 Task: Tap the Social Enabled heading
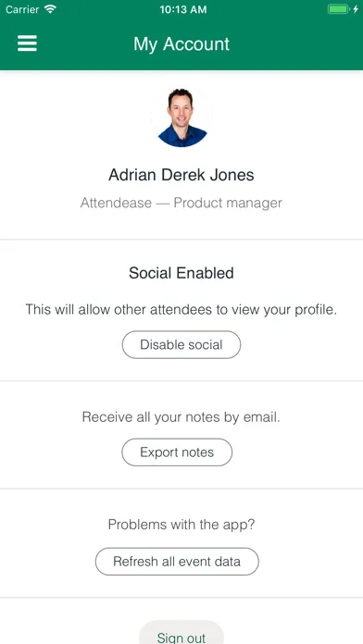point(181,273)
